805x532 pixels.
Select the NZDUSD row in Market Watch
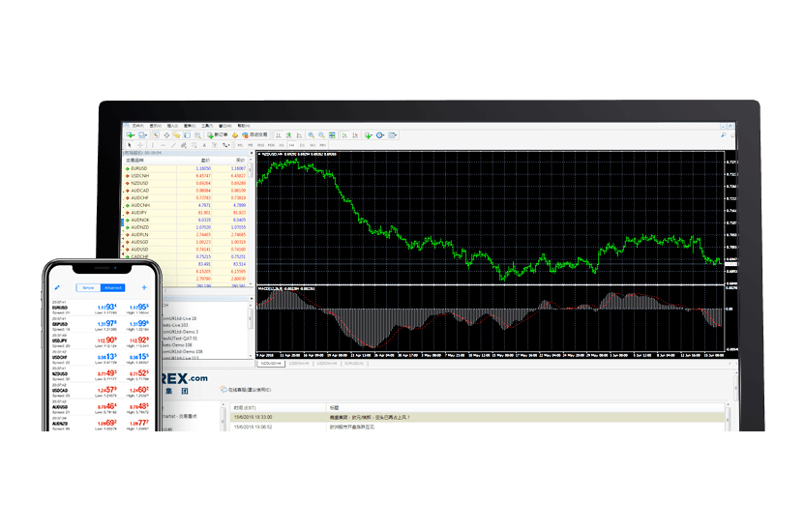coord(187,183)
